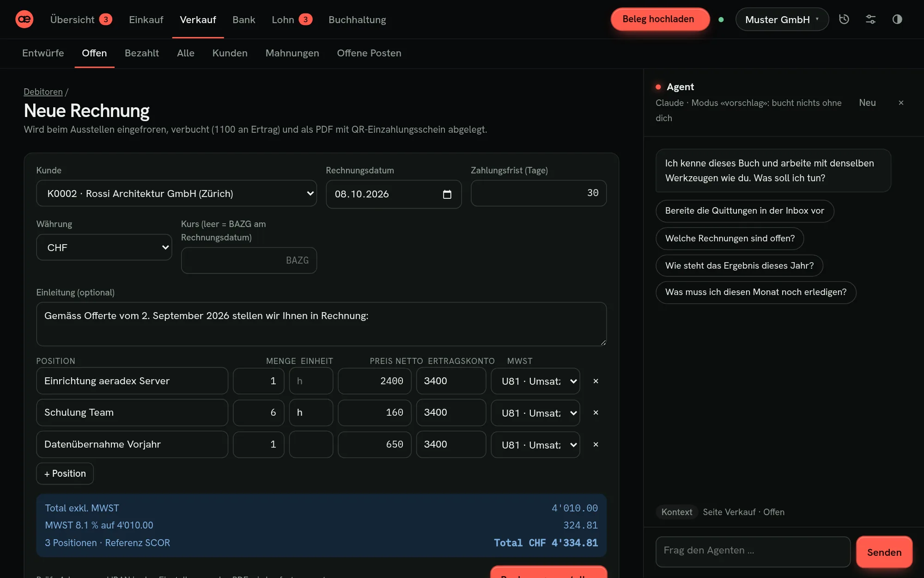Image resolution: width=924 pixels, height=578 pixels.
Task: Click the Zahlungsfrist (Tage) field
Action: point(538,193)
